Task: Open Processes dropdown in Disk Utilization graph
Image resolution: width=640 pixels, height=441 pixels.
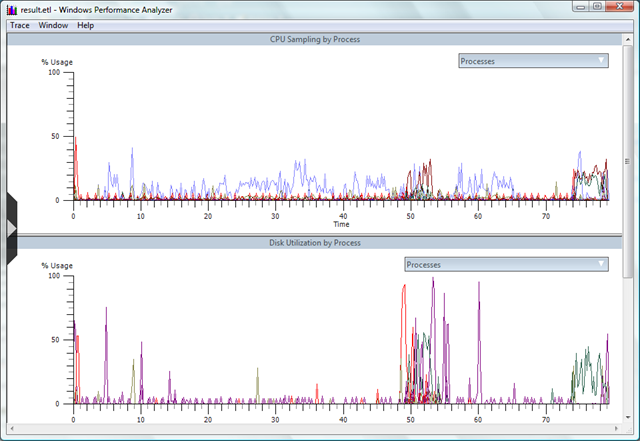Action: pyautogui.click(x=506, y=265)
